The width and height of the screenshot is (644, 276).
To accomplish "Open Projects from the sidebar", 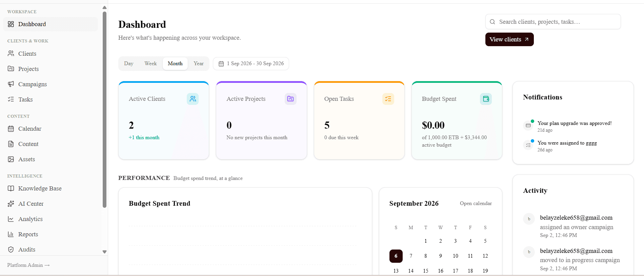I will [51, 69].
